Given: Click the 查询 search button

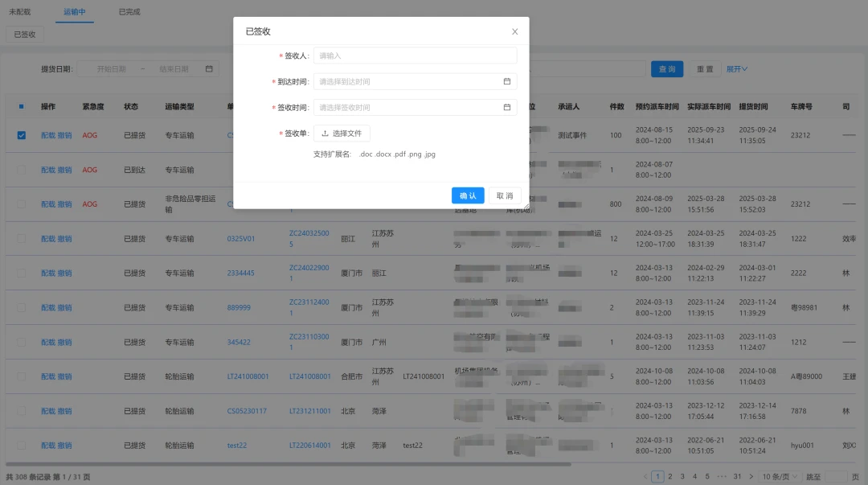Looking at the screenshot, I should (x=667, y=68).
